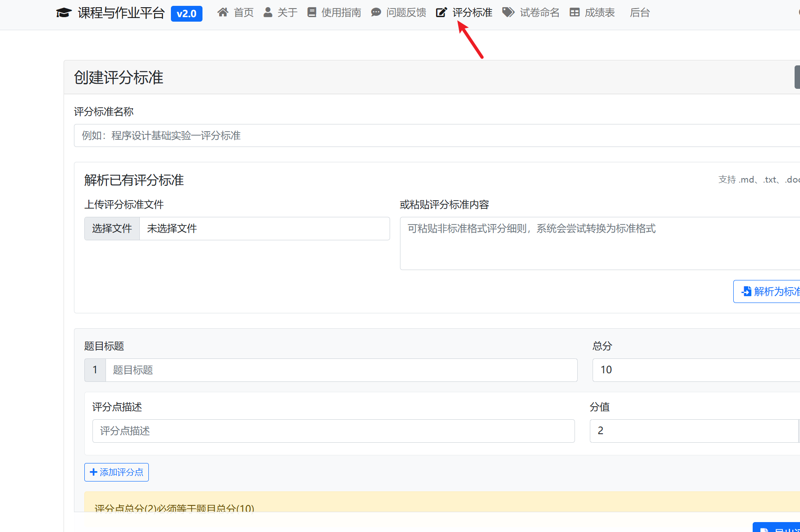Click the book icon beside 使用指南
Viewport: 800px width, 532px height.
click(312, 12)
